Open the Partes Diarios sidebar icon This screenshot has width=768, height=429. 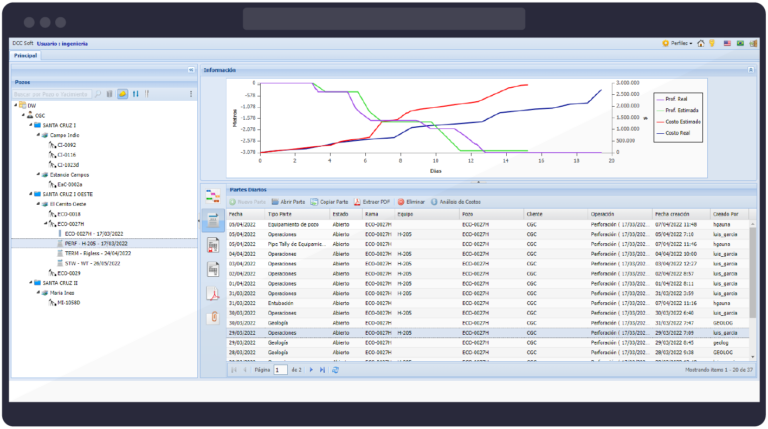pos(213,220)
